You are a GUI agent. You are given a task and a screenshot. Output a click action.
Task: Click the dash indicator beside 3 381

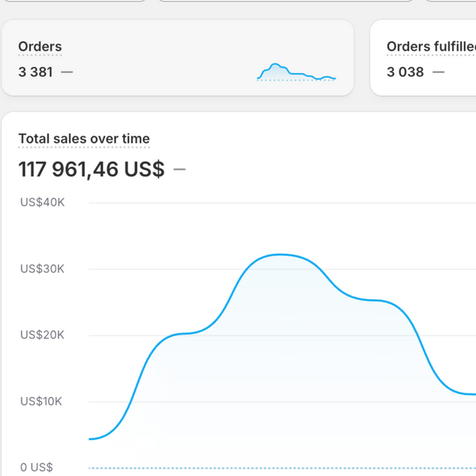tap(67, 72)
